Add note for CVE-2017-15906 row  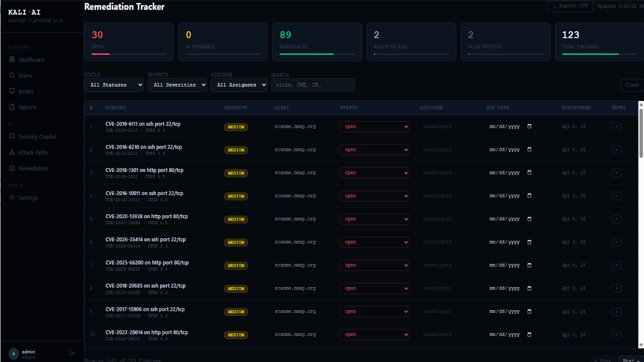[616, 312]
